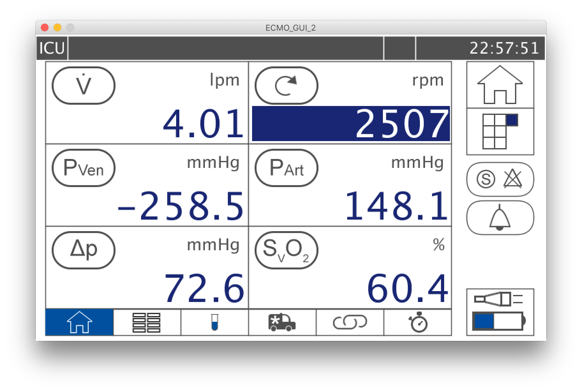Image resolution: width=582 pixels, height=392 pixels.
Task: Select the SvO2 saturation button
Action: click(x=286, y=250)
